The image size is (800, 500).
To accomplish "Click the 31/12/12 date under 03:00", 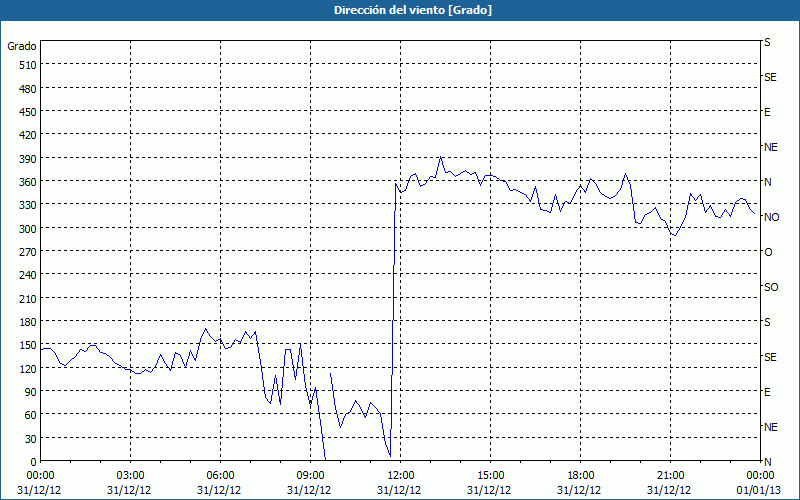I will click(x=129, y=490).
